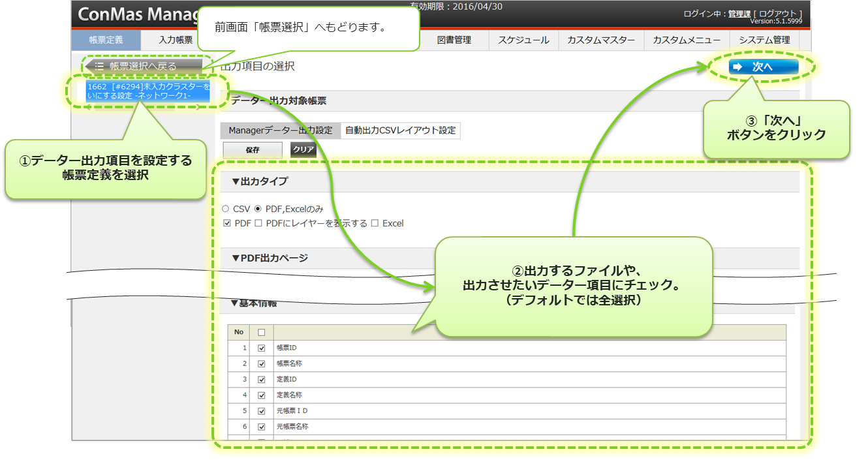Viewport: 868px width, 460px height.
Task: Select the CSV radio button
Action: [226, 209]
